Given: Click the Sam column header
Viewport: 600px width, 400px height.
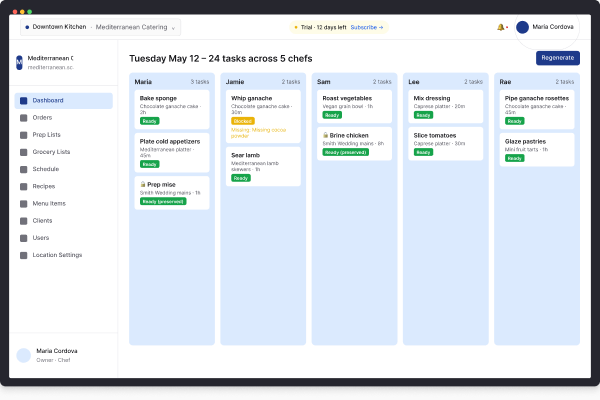Looking at the screenshot, I should click(323, 82).
